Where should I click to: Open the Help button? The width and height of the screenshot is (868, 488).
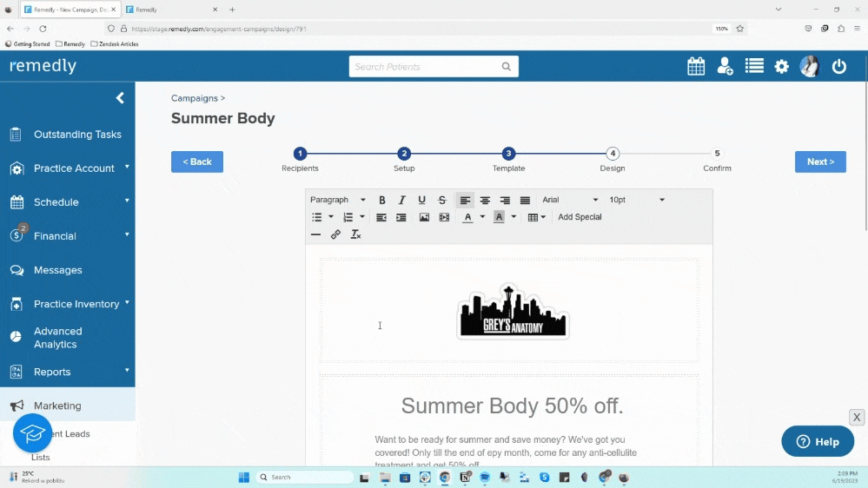[x=818, y=441]
